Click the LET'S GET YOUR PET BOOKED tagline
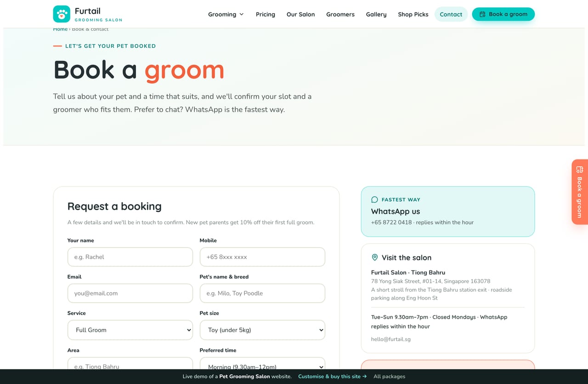This screenshot has width=588, height=384. click(x=110, y=46)
